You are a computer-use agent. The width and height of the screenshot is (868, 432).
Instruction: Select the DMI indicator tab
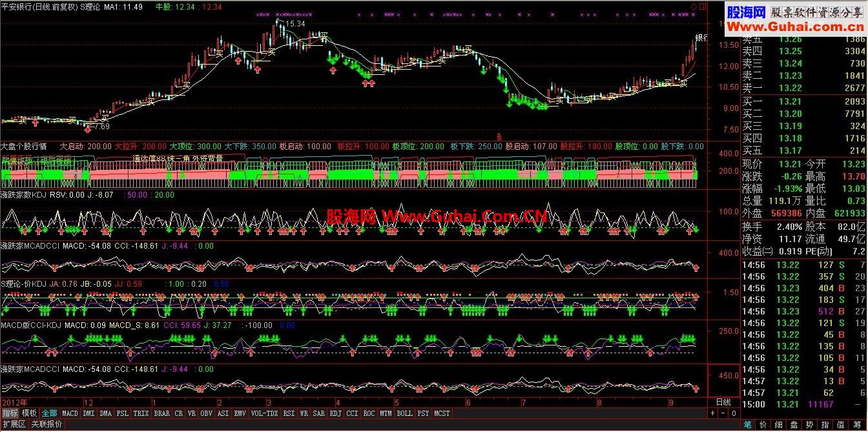88,413
